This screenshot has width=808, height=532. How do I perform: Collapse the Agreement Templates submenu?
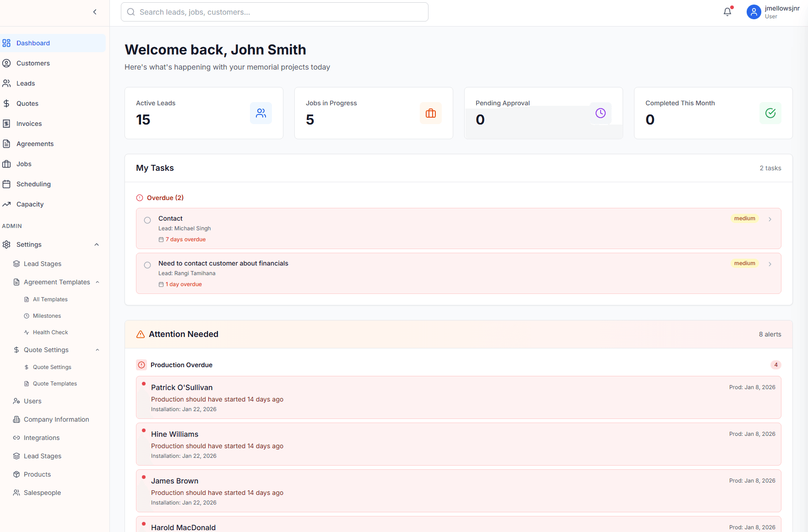[x=98, y=282]
